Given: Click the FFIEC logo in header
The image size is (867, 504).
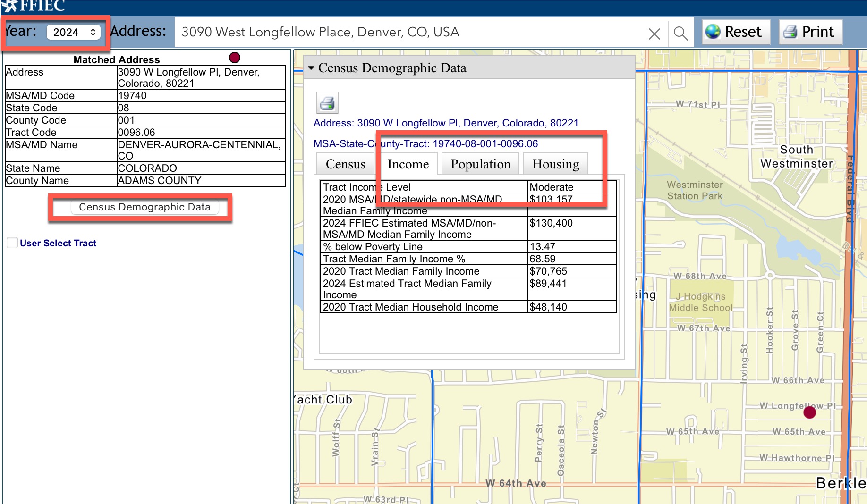Looking at the screenshot, I should [x=33, y=6].
